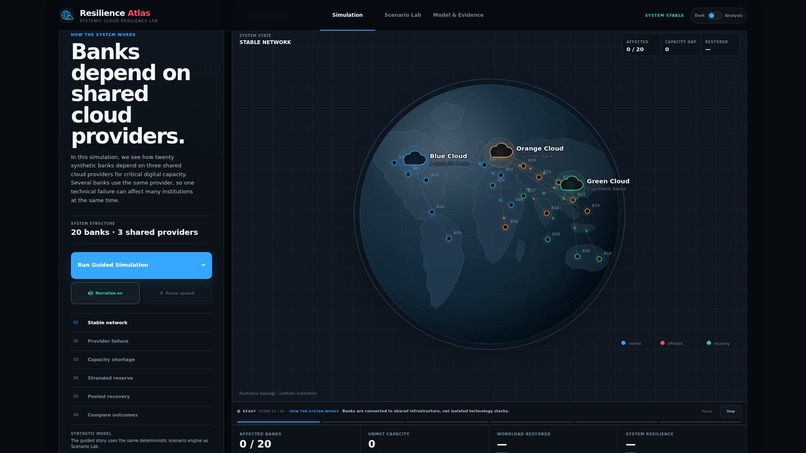806x453 pixels.
Task: Click the READY status indicator
Action: point(247,411)
